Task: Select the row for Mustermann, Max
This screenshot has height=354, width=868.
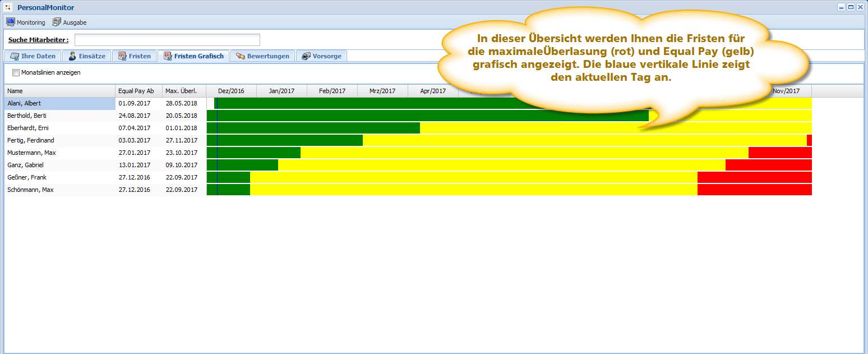Action: [x=31, y=153]
